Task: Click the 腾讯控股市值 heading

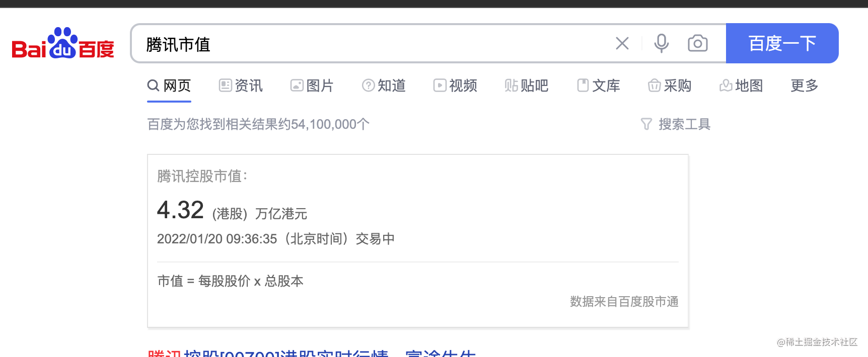Action: [202, 176]
